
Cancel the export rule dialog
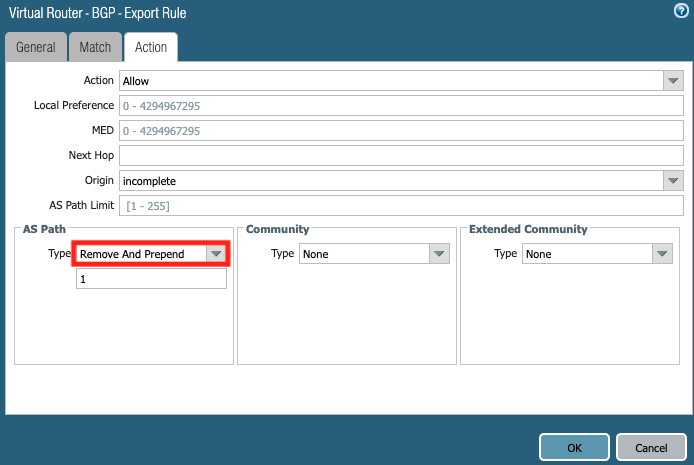[x=651, y=447]
